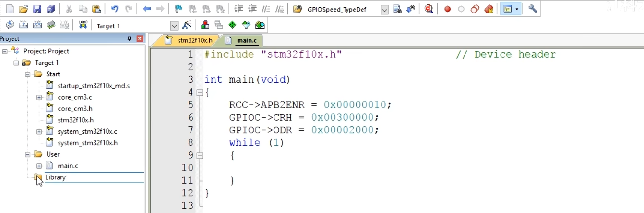This screenshot has height=213, width=644.
Task: Open Manage Run-Time Environment green diamond
Action: click(232, 25)
